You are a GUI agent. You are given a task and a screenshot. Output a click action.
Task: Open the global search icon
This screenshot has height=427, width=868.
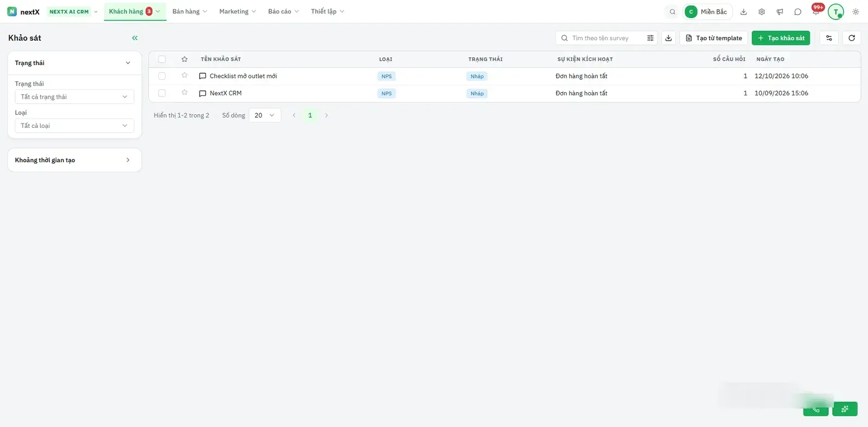pyautogui.click(x=672, y=11)
